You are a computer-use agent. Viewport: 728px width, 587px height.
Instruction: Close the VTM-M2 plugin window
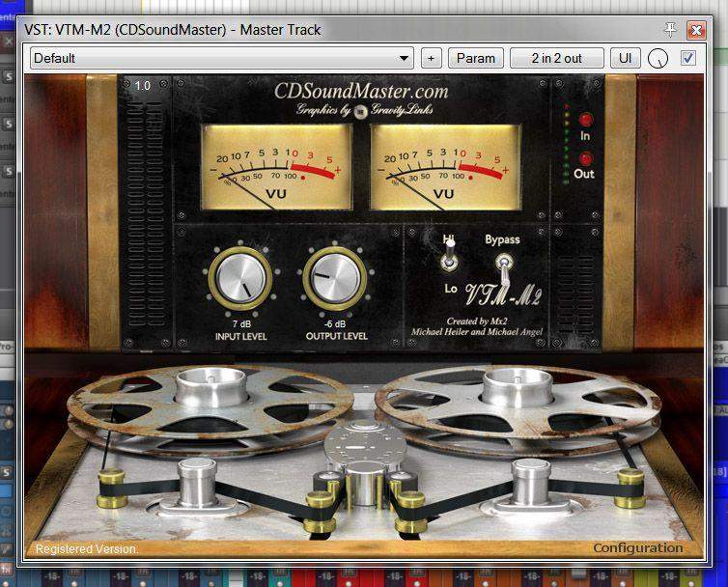pyautogui.click(x=696, y=31)
